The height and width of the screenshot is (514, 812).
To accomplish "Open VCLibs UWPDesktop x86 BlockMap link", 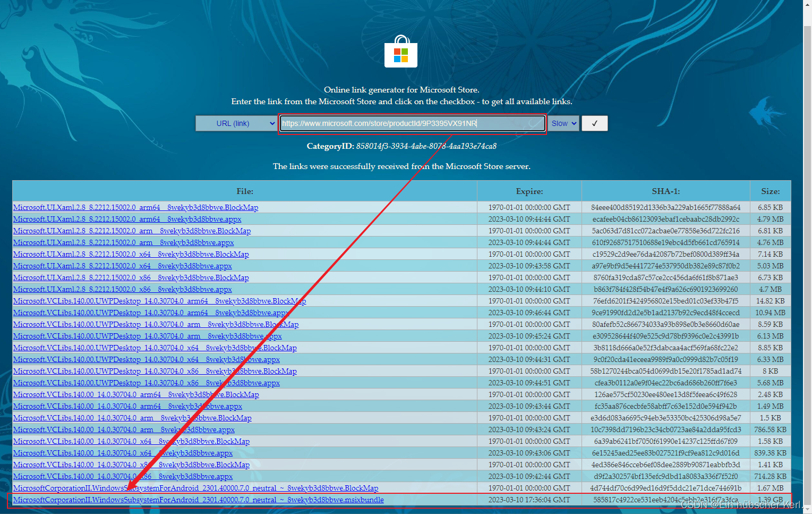I will tap(155, 371).
